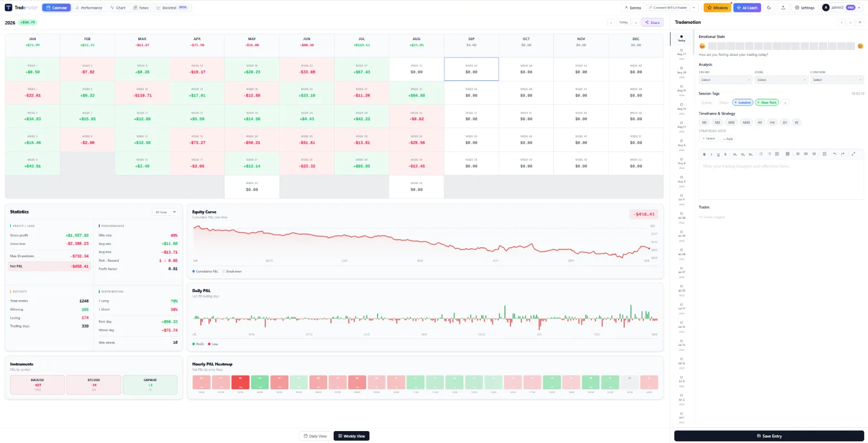Open the AI Coach button
Screen dimensions: 868x443
click(748, 8)
